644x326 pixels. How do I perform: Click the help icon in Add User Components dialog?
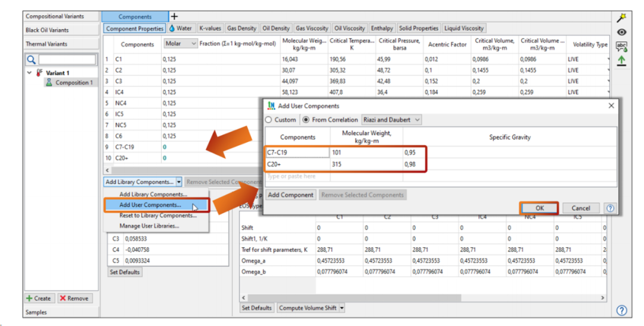[609, 208]
